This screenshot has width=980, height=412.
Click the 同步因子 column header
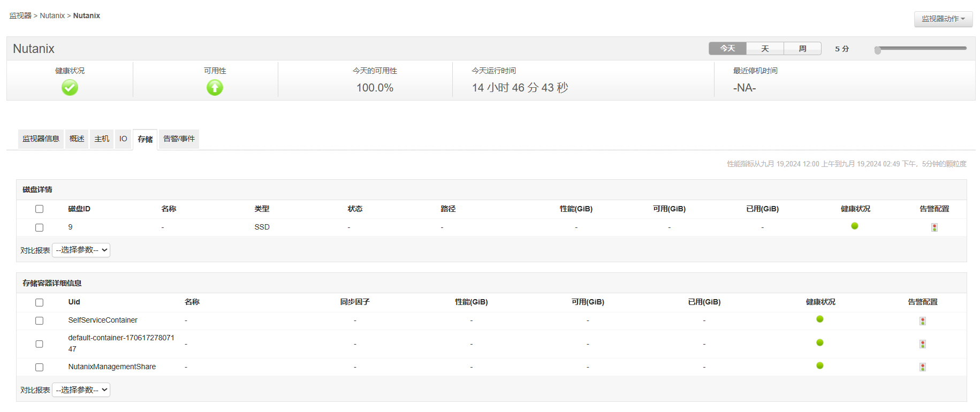tap(355, 302)
